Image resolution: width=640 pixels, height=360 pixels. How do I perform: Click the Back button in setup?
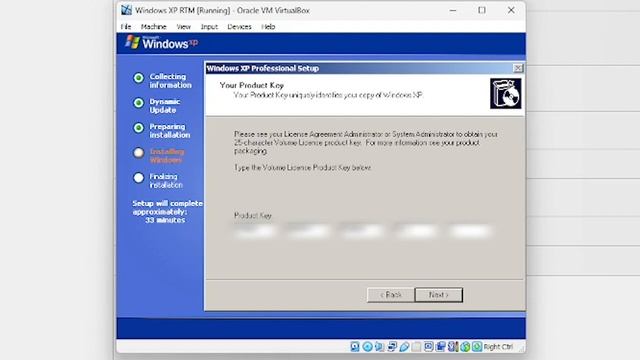pos(391,295)
